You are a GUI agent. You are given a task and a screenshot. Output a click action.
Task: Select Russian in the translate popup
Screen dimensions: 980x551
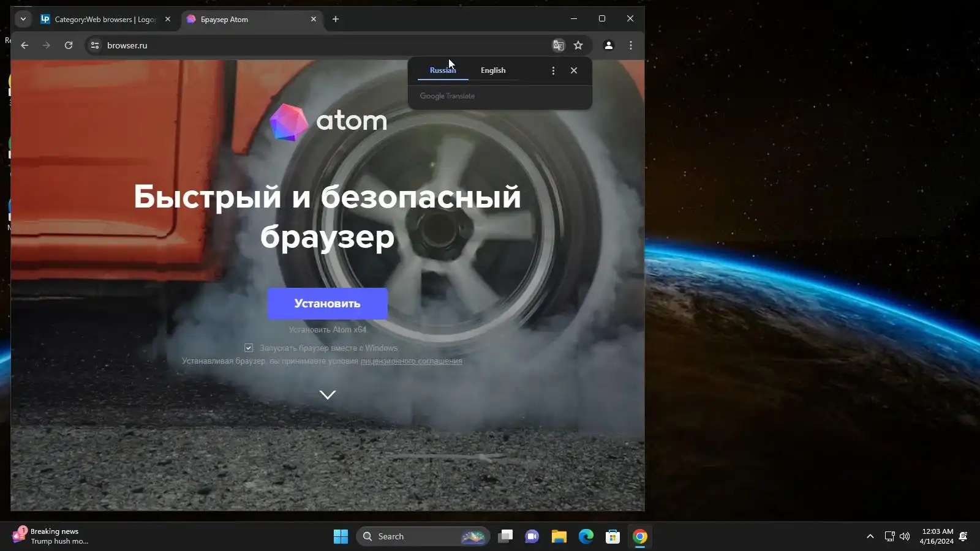pyautogui.click(x=443, y=70)
